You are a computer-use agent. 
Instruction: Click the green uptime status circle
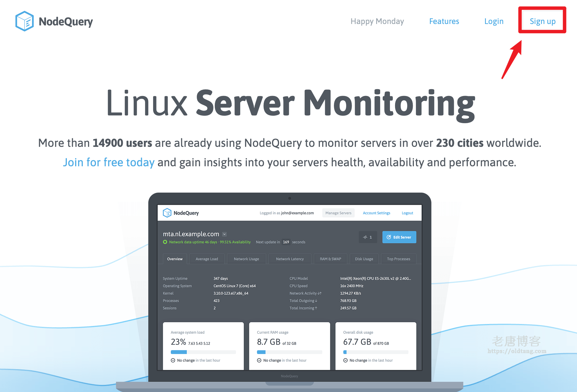click(x=165, y=242)
